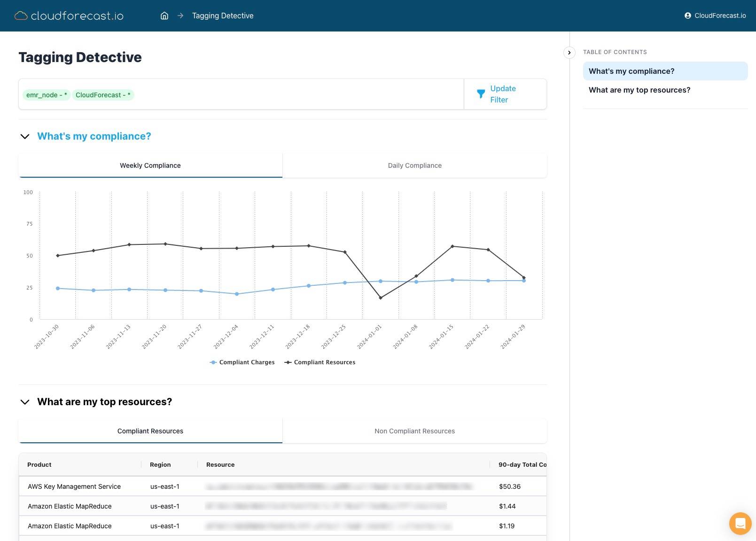Collapse the What are my top resources? section
The width and height of the screenshot is (756, 541).
[25, 402]
